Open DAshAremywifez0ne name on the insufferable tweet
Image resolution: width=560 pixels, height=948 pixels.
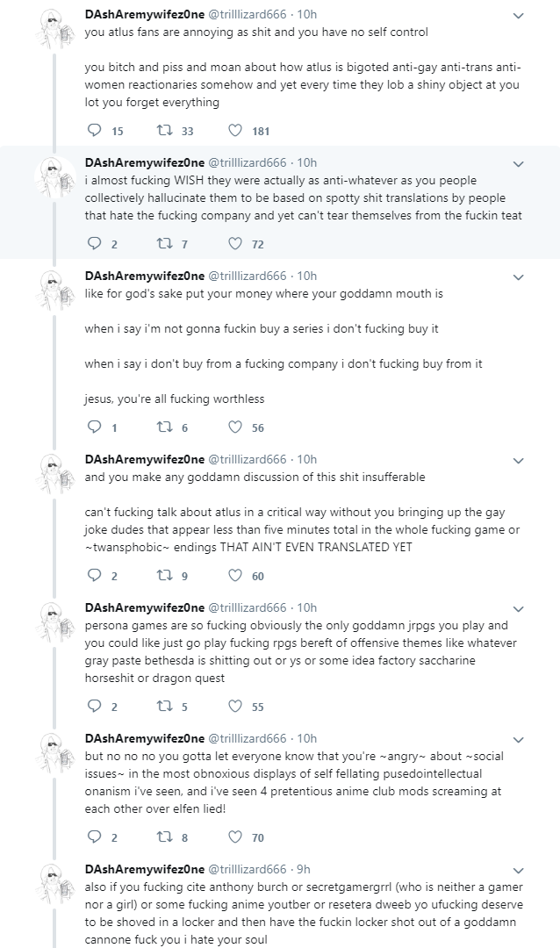point(145,459)
